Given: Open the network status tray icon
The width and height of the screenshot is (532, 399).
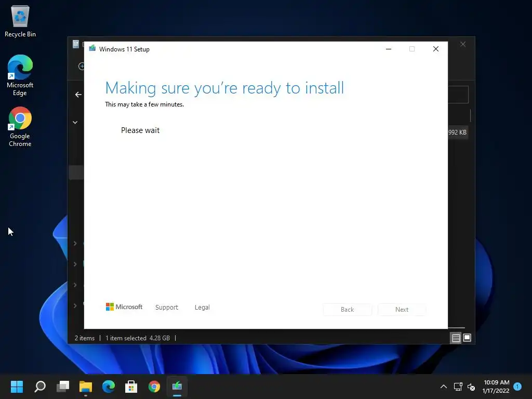Looking at the screenshot, I should tap(458, 387).
